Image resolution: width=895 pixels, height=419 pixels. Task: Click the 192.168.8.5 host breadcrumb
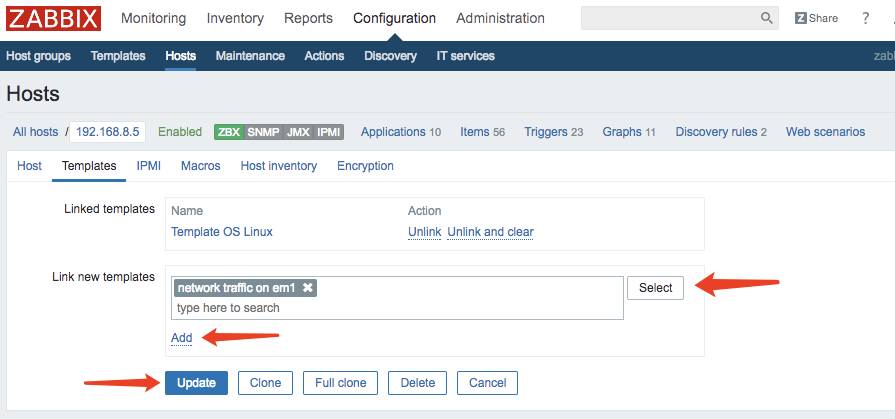107,132
